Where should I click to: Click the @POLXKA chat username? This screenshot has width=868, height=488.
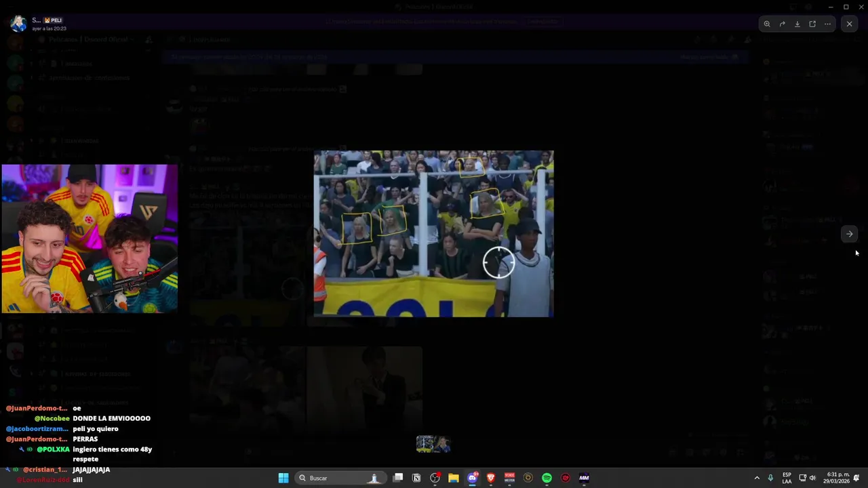(53, 449)
